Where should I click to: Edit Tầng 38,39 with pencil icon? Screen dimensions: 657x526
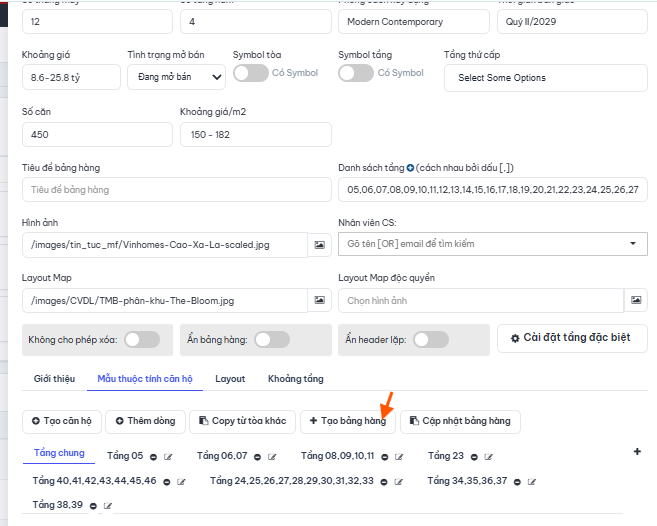coord(108,506)
